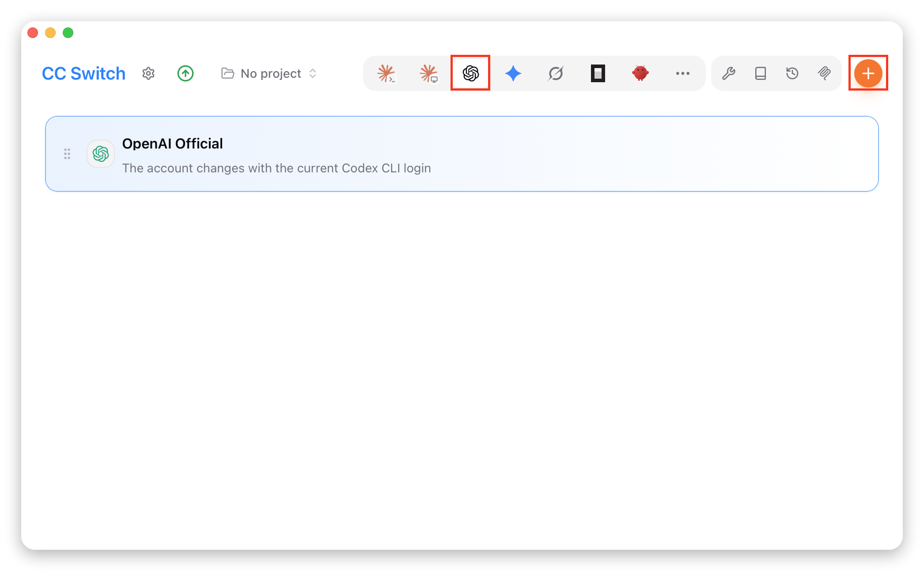Click the CC Switch title link
Screen dimensions: 924x571
pyautogui.click(x=84, y=73)
